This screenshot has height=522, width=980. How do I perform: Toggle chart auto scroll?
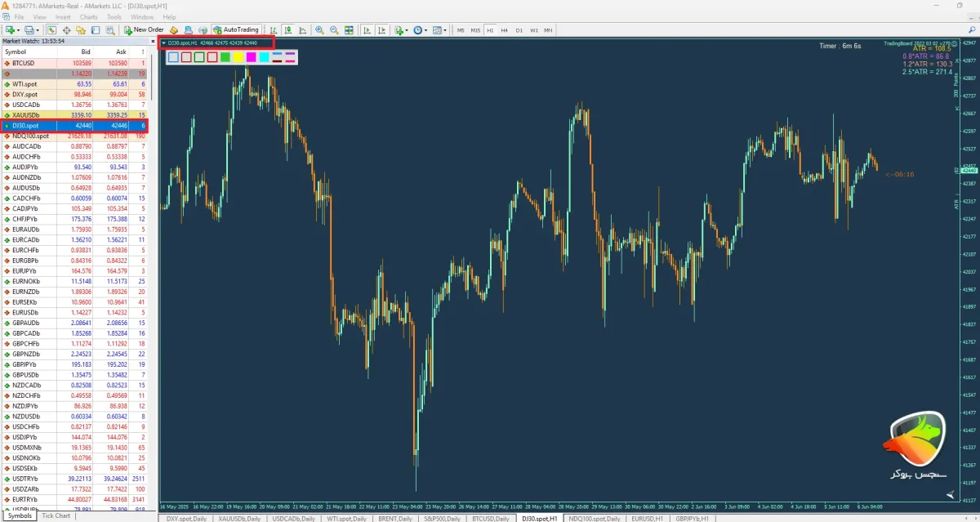coord(367,29)
